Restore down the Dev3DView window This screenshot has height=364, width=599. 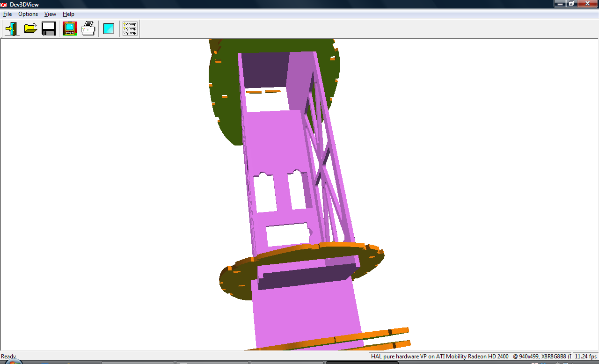coord(571,4)
